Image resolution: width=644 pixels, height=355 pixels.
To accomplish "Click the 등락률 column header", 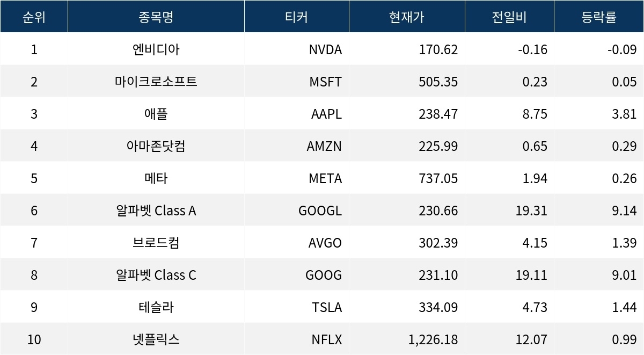I will click(598, 17).
